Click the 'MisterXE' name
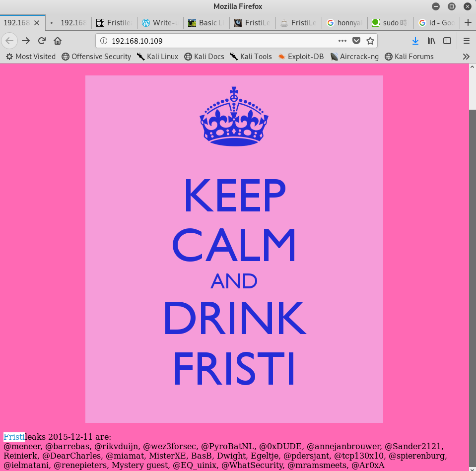 168,456
